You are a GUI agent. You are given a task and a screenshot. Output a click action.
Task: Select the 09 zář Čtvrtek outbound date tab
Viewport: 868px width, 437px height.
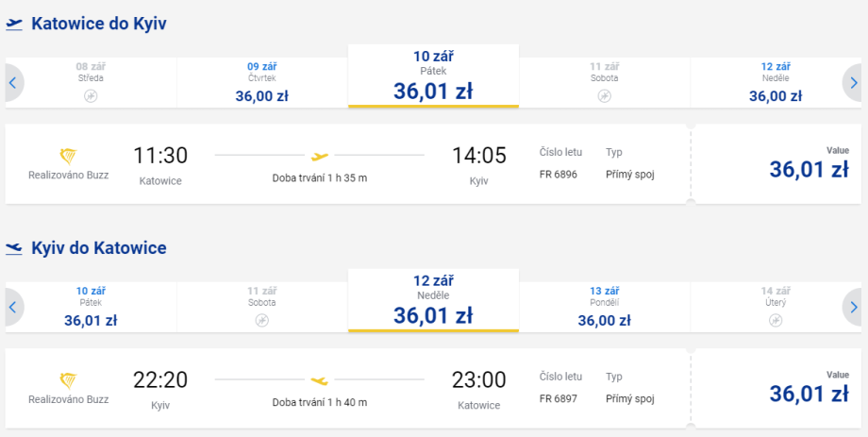tap(261, 83)
